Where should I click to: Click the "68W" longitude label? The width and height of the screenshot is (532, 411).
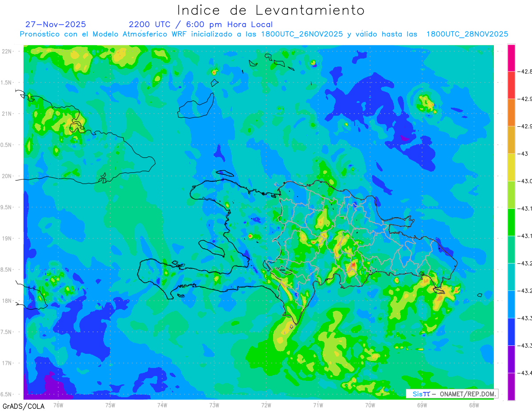473,405
